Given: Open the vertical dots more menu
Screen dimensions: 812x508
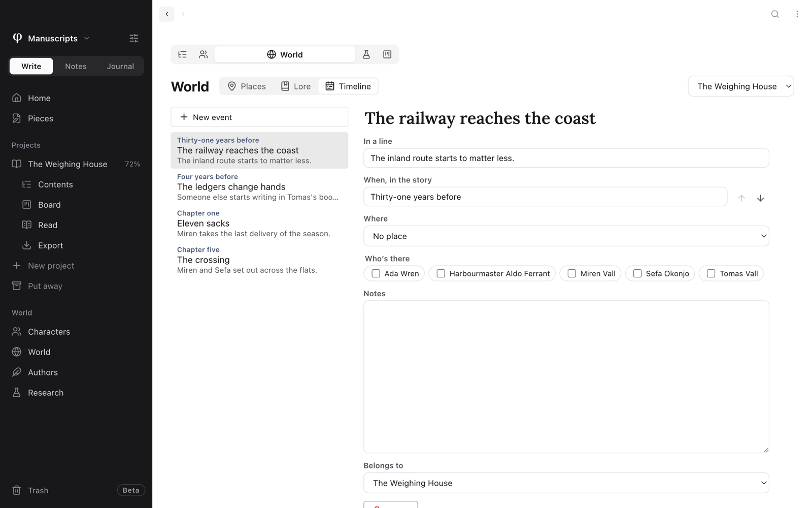Looking at the screenshot, I should [797, 14].
